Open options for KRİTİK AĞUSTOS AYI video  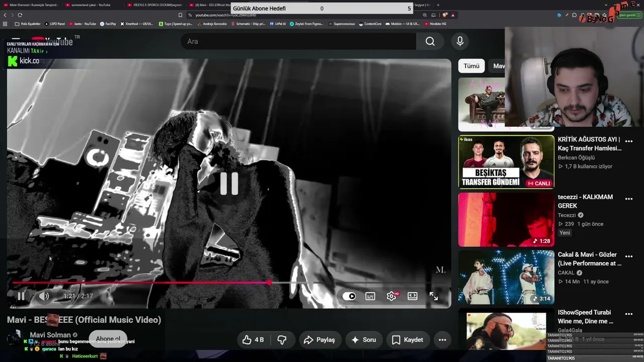(x=629, y=141)
